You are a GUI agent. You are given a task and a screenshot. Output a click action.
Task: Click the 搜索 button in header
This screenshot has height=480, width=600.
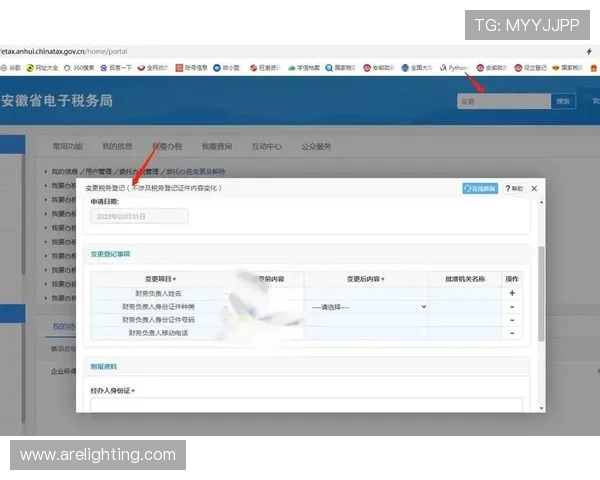(x=564, y=101)
